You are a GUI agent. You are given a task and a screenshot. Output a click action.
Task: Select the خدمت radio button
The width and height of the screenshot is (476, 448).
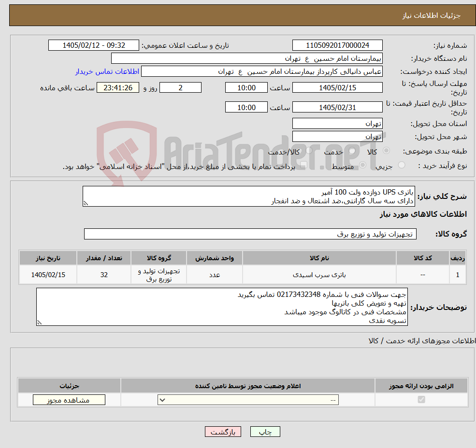(x=352, y=151)
